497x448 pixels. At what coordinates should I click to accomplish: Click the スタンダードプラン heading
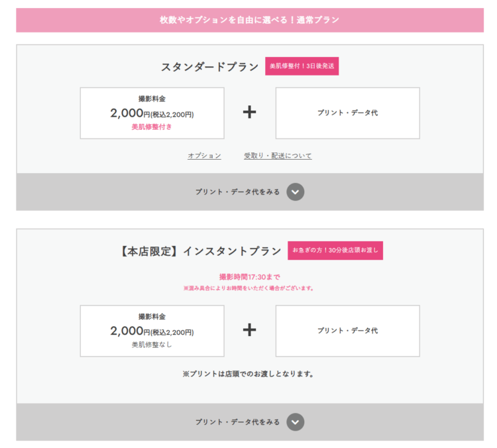tap(210, 66)
